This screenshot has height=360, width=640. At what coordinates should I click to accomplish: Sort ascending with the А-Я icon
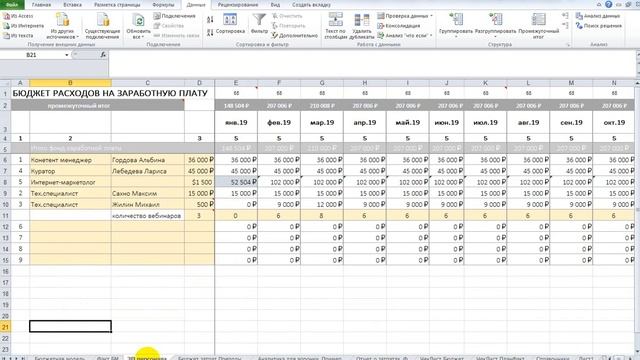tap(210, 19)
